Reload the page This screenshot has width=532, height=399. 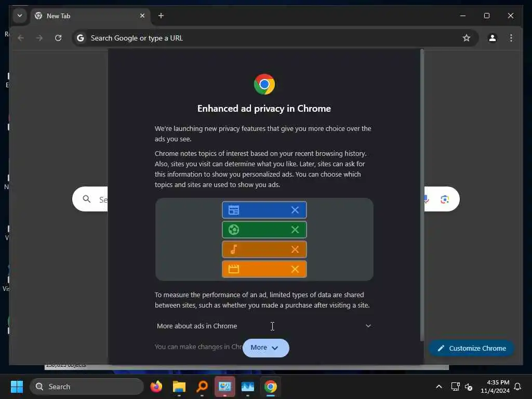(58, 38)
